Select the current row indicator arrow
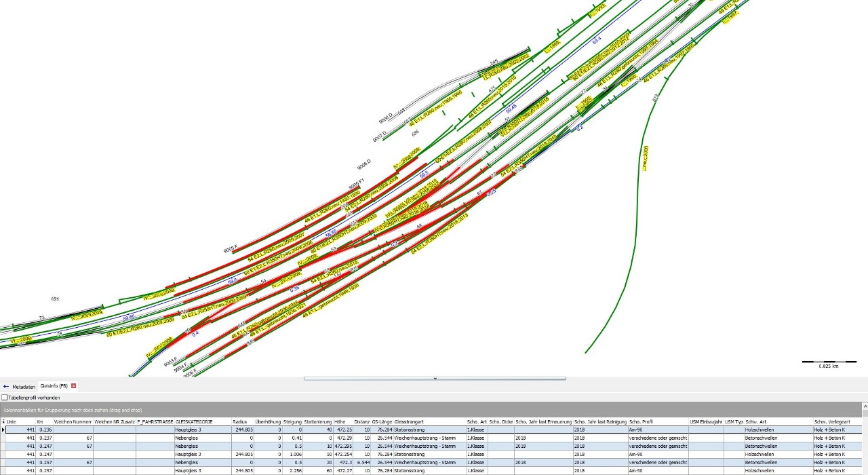Screen dimensions: 868x475 point(3,430)
